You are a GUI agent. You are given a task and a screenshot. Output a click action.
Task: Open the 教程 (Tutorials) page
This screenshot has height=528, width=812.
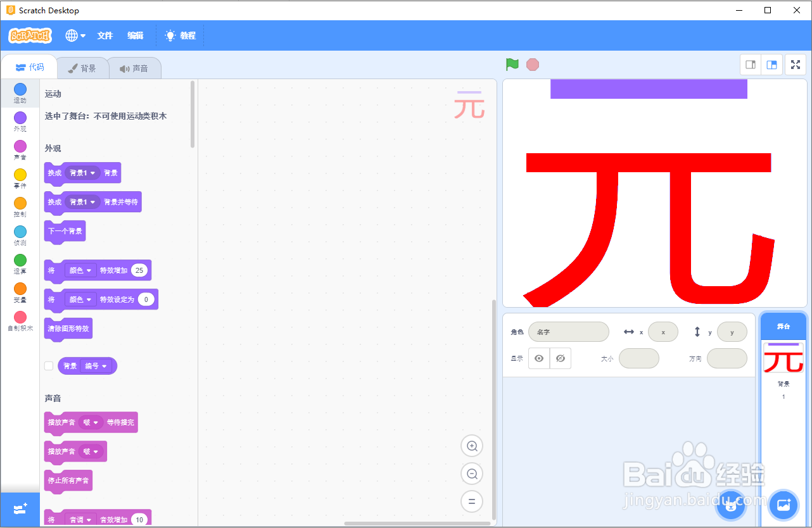181,35
